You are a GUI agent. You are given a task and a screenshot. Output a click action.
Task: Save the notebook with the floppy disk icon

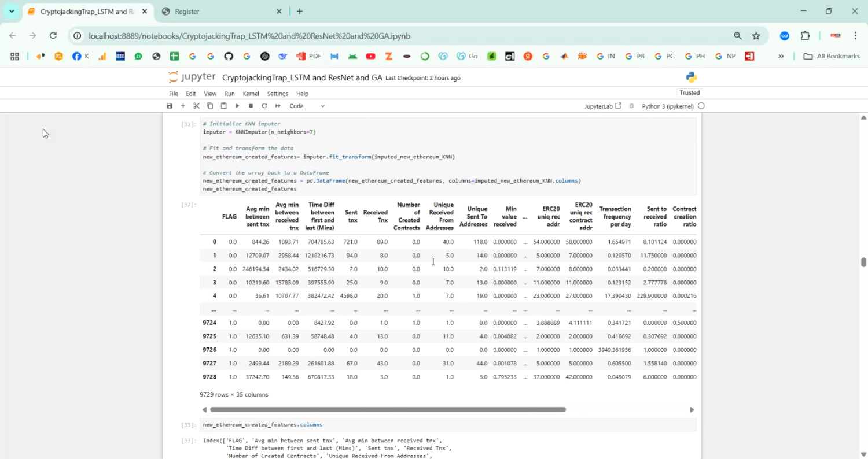(170, 106)
